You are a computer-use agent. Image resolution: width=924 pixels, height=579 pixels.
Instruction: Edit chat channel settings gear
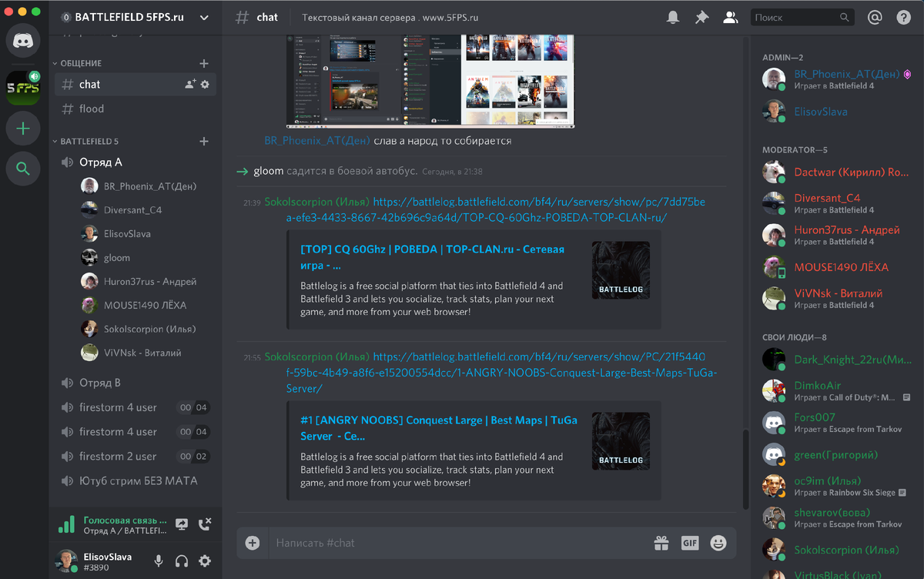pos(205,85)
